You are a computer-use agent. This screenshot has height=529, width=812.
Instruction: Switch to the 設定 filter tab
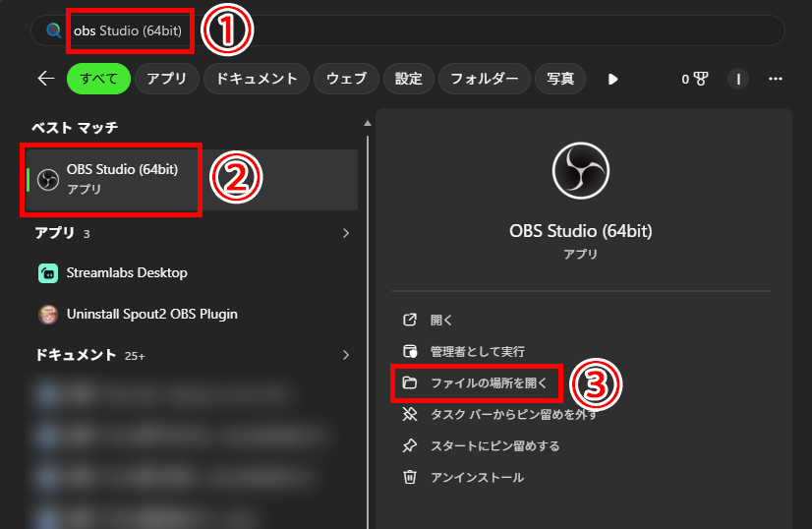(x=409, y=79)
